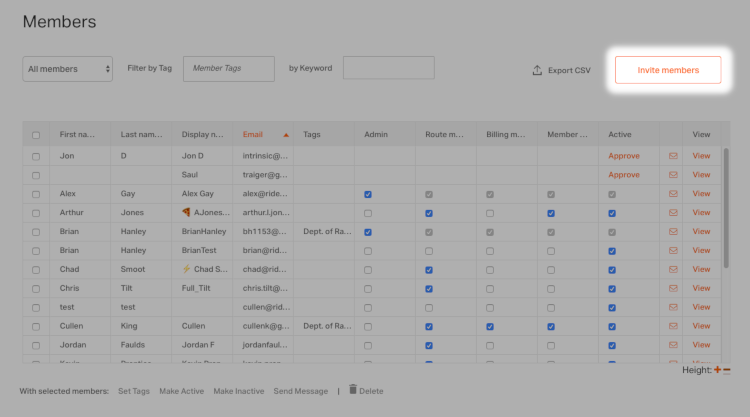Image resolution: width=750 pixels, height=417 pixels.
Task: View Jordan Faulds's member profile
Action: tap(701, 345)
